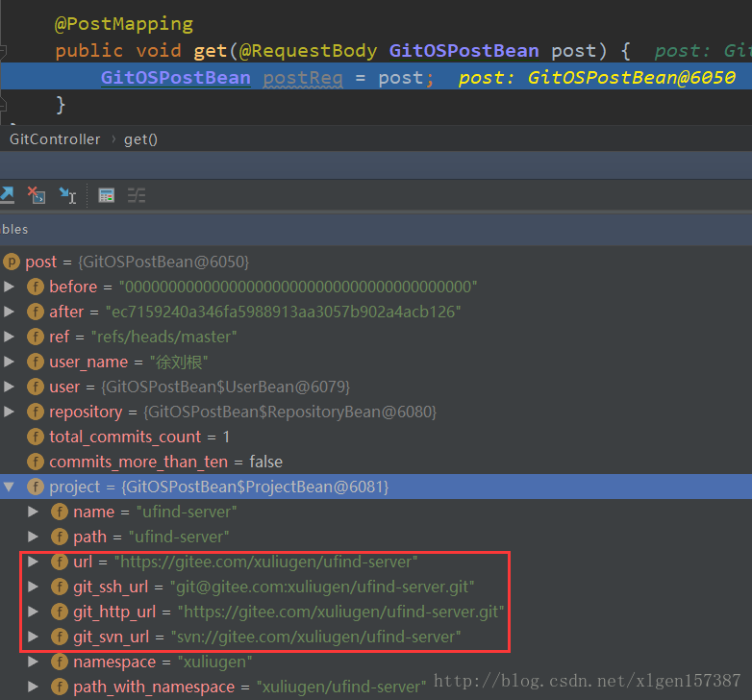Viewport: 752px width, 700px height.
Task: Collapse the project ProjectBean node
Action: (9, 487)
